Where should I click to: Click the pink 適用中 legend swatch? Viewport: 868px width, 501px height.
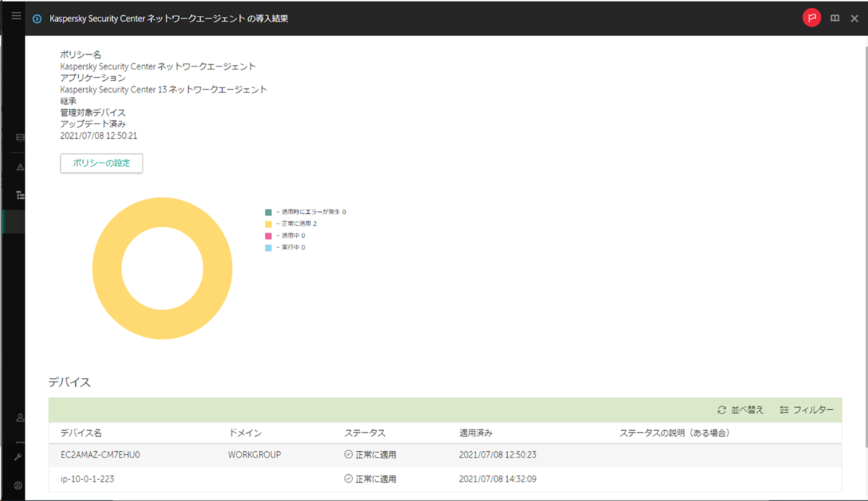pos(268,236)
